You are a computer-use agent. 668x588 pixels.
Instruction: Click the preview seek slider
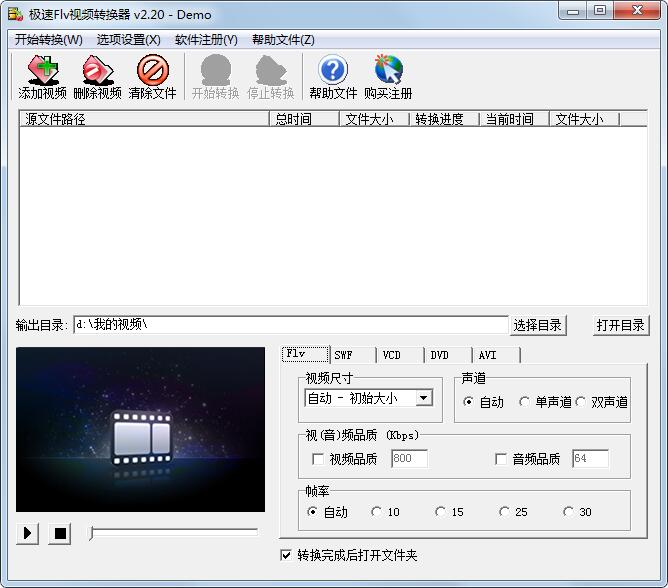coord(174,532)
